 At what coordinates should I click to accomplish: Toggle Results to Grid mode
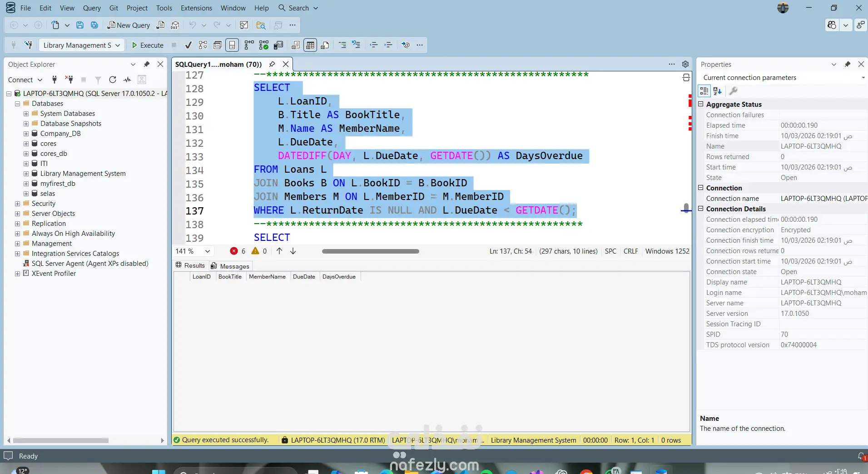310,45
